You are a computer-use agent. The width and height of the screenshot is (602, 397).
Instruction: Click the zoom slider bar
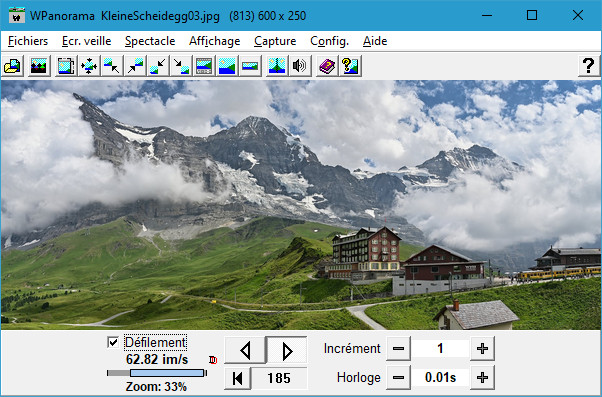[x=157, y=373]
